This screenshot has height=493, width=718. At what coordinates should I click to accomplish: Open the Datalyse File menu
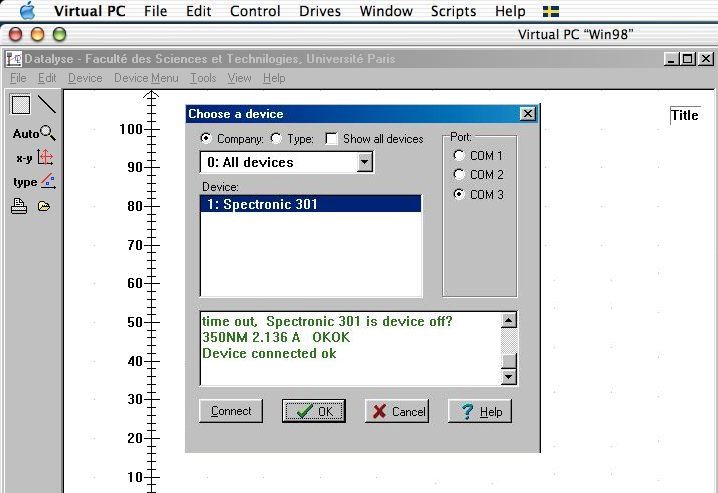[x=18, y=78]
